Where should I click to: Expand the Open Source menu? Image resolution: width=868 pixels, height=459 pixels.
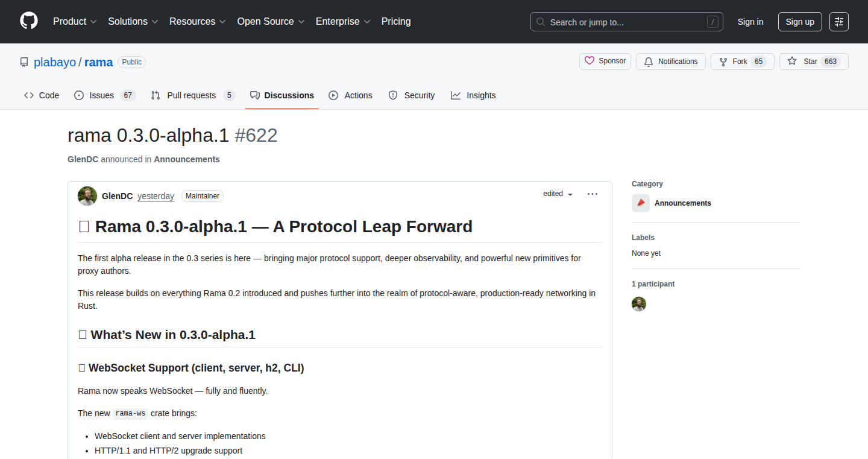[x=271, y=22]
